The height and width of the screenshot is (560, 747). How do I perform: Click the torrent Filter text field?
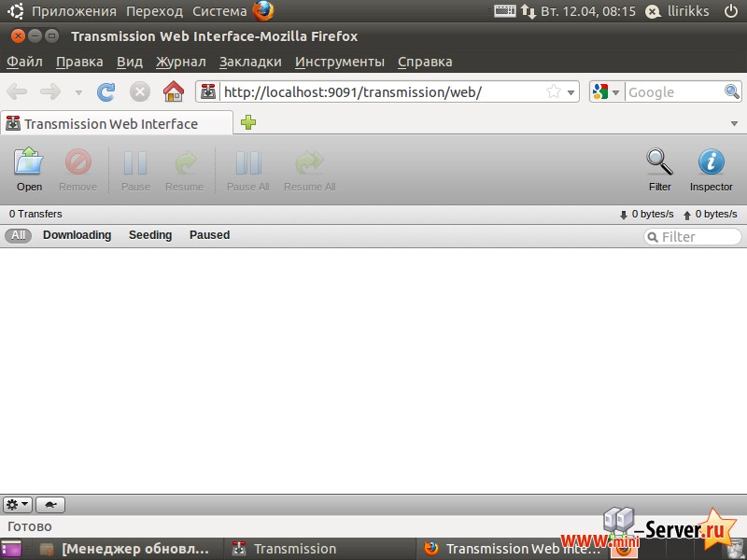[698, 237]
